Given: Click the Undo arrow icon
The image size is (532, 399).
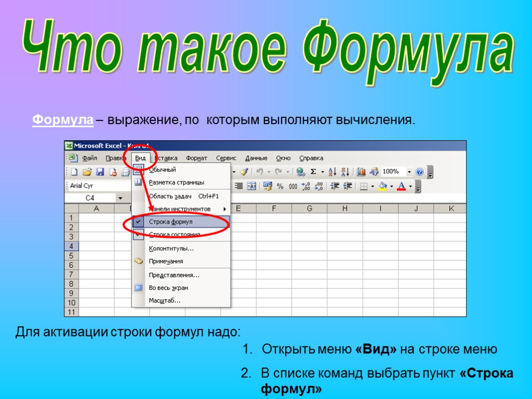Looking at the screenshot, I should coord(260,171).
